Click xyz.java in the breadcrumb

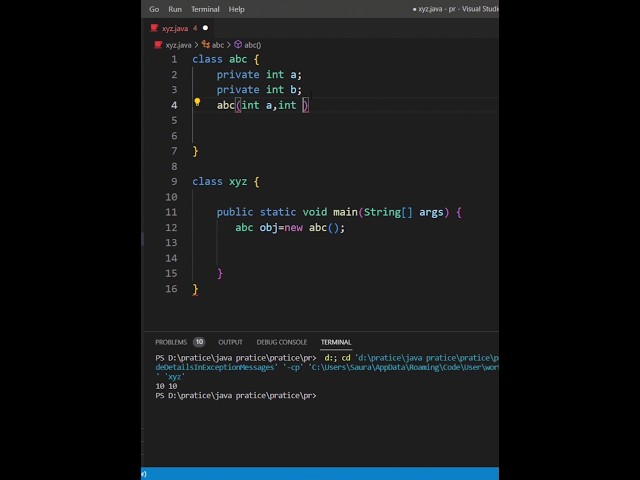(x=178, y=45)
